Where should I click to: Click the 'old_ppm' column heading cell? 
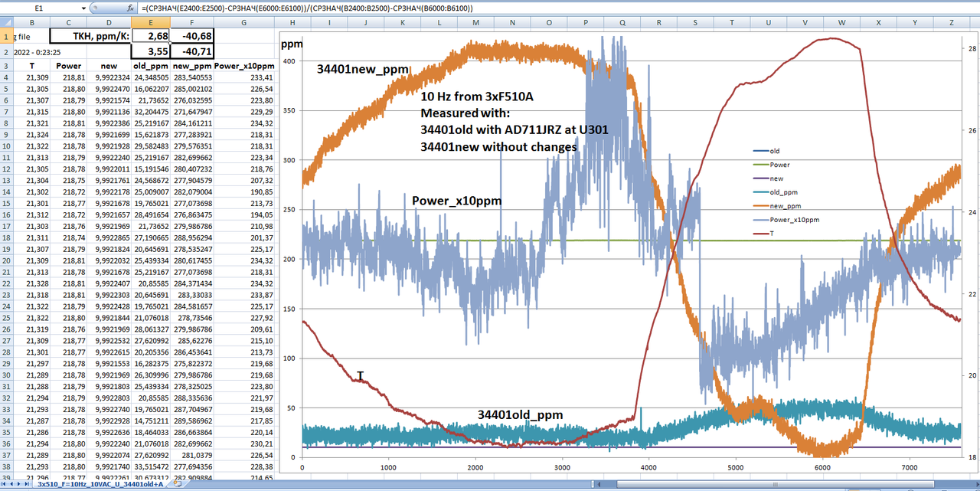coord(150,66)
